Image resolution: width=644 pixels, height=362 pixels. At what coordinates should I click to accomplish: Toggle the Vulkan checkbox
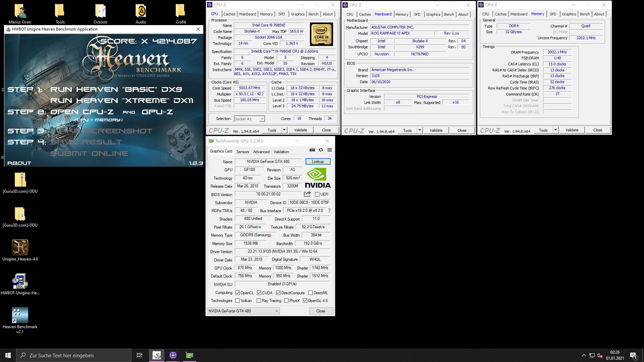pos(237,301)
